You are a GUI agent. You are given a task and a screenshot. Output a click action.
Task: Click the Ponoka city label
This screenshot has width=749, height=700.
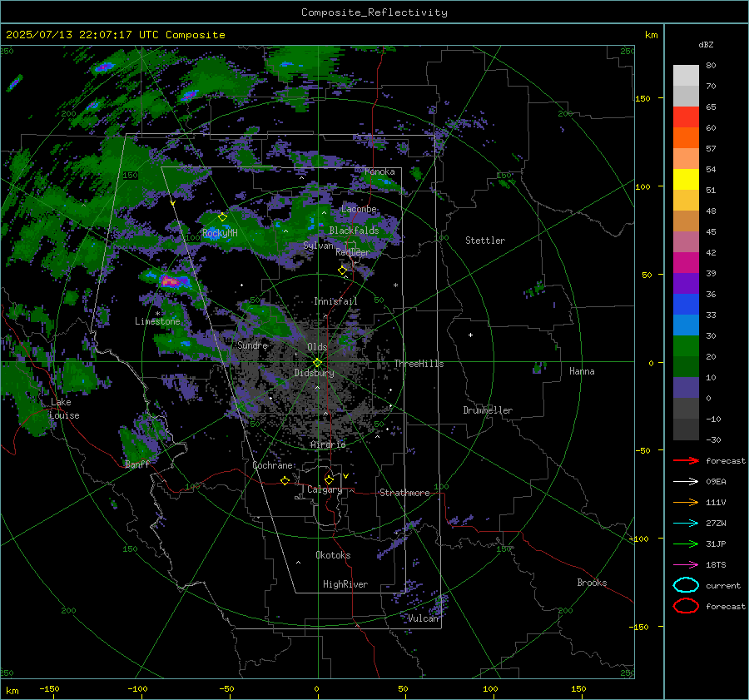click(x=379, y=171)
